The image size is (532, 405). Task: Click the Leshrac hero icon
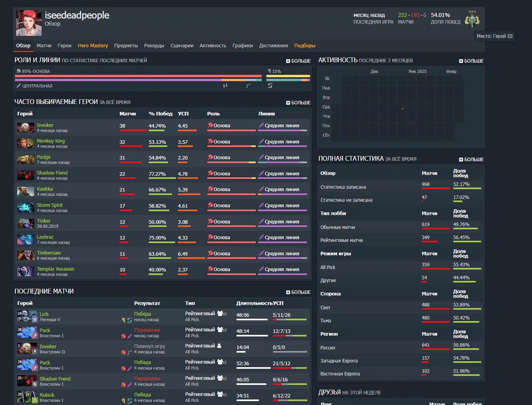tap(26, 240)
